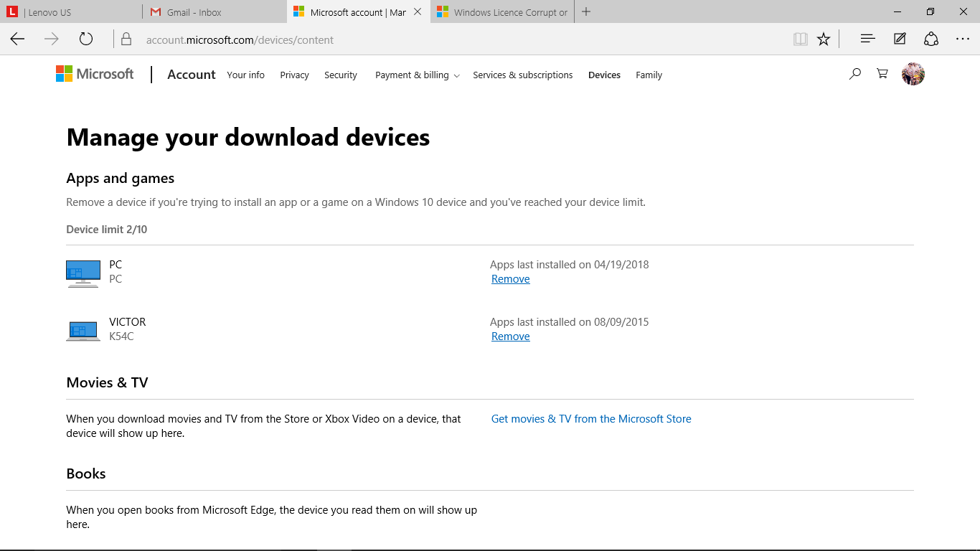The height and width of the screenshot is (551, 980).
Task: Remove the VICTOR K54C device
Action: pyautogui.click(x=511, y=336)
